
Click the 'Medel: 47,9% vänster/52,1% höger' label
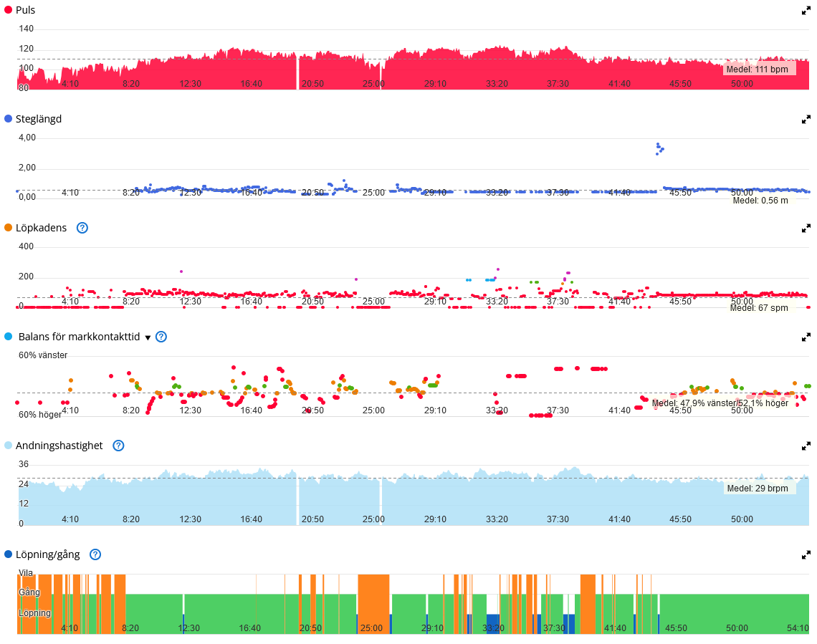point(720,403)
